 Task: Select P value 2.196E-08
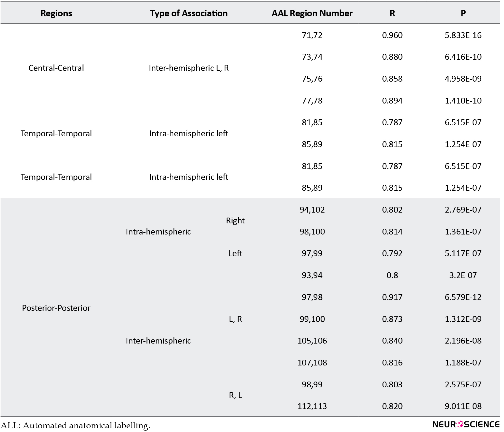pyautogui.click(x=463, y=341)
